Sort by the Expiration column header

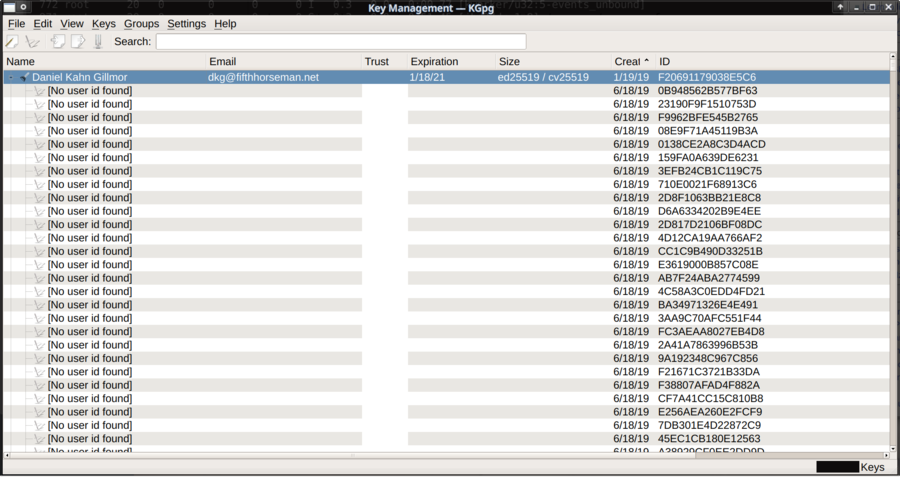tap(452, 61)
